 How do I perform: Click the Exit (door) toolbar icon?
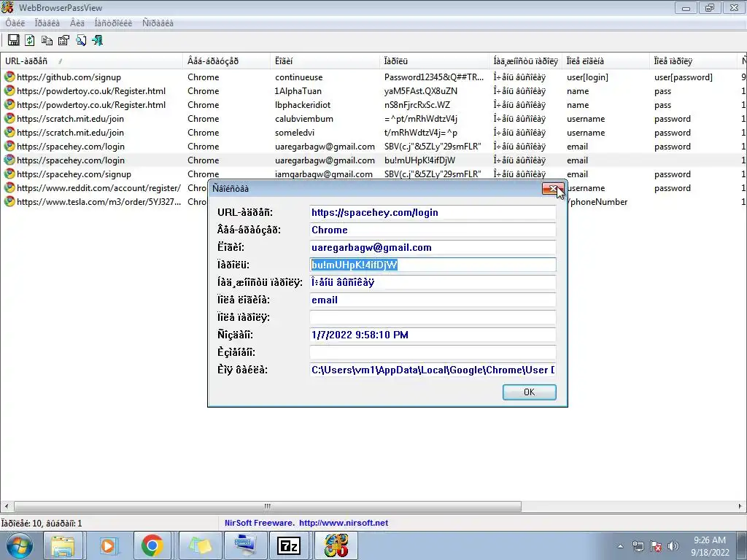(98, 41)
